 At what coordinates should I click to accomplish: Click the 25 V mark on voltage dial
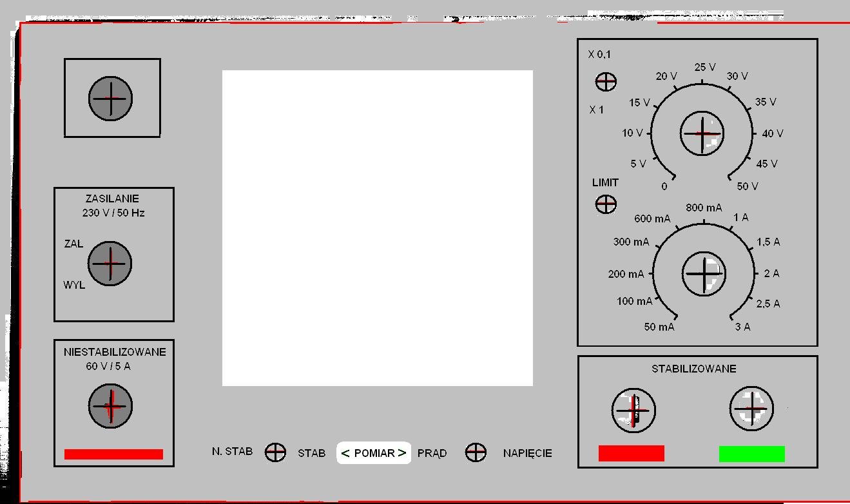(x=704, y=68)
